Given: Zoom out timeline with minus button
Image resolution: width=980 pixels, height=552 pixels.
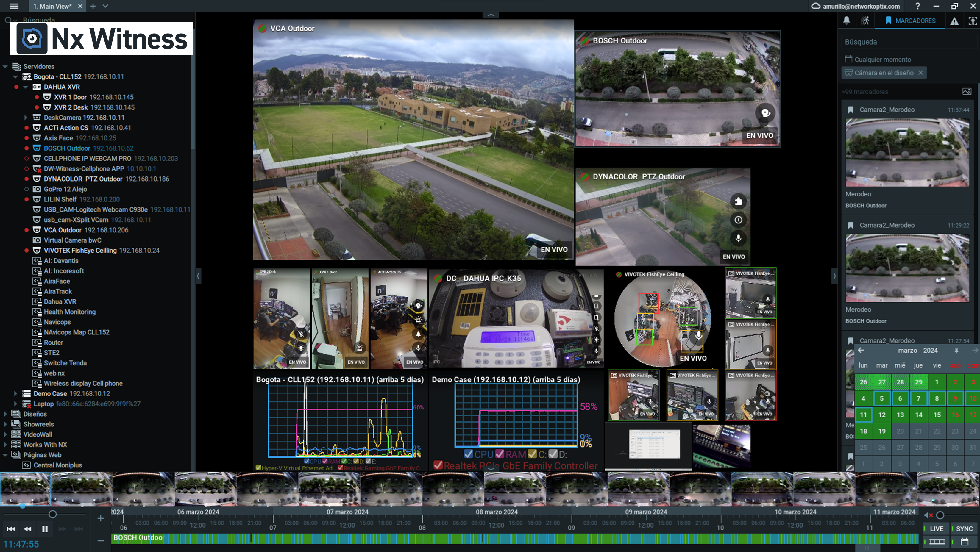Looking at the screenshot, I should [100, 540].
